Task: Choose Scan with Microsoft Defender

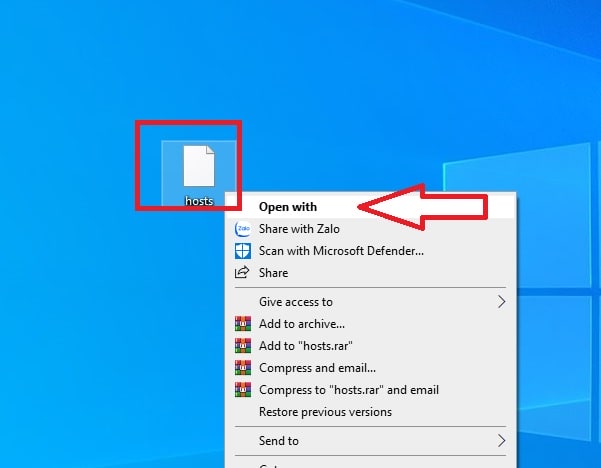Action: point(370,251)
